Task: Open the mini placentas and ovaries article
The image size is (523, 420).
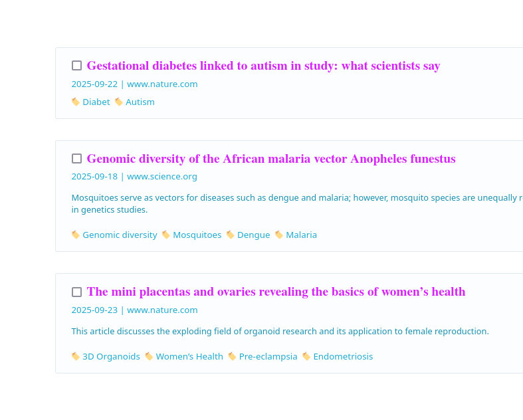Action: tap(276, 292)
